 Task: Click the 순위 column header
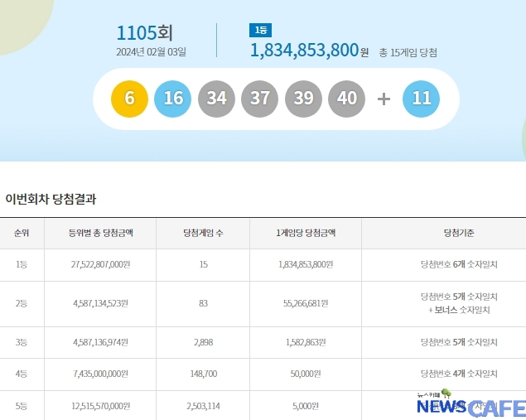click(x=22, y=234)
